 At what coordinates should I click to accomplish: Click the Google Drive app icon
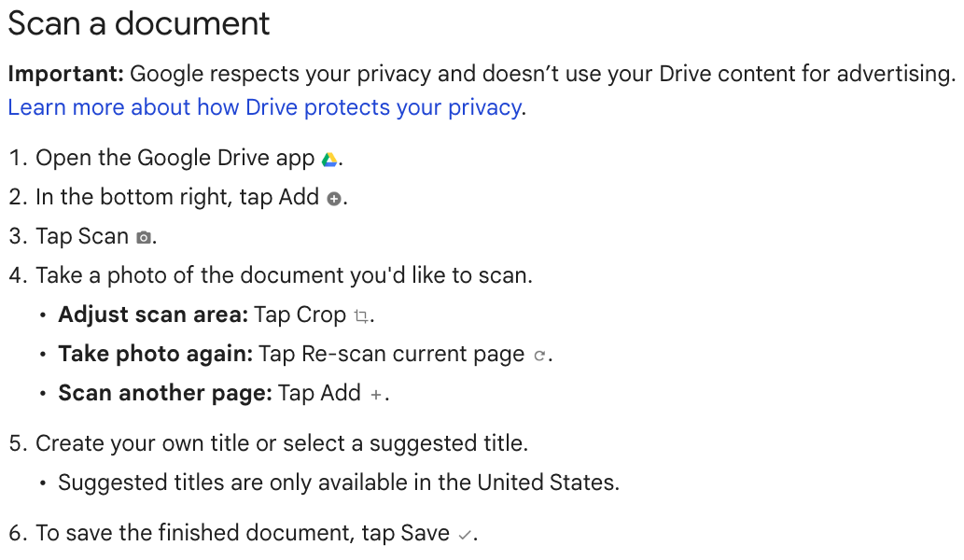click(329, 160)
